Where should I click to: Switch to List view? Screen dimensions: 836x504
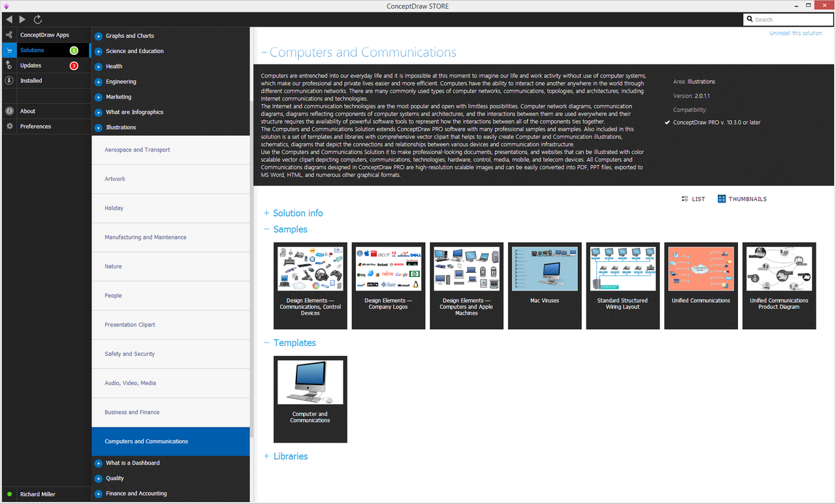pos(693,199)
